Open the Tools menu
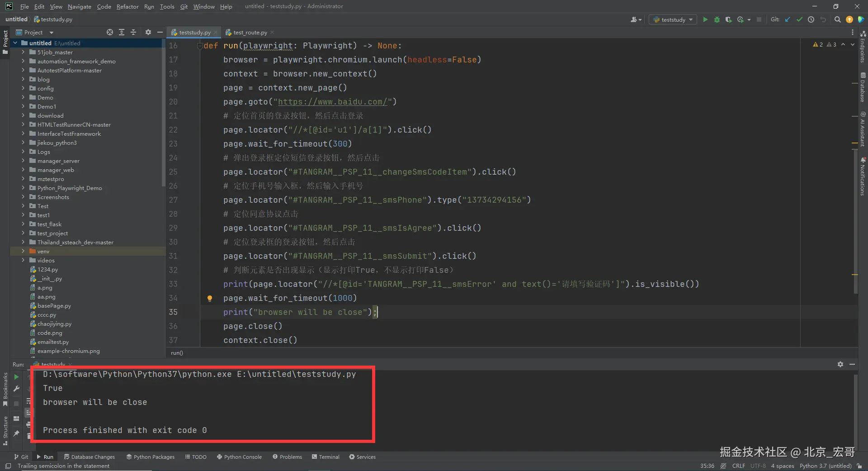Viewport: 868px width, 471px height. [167, 6]
